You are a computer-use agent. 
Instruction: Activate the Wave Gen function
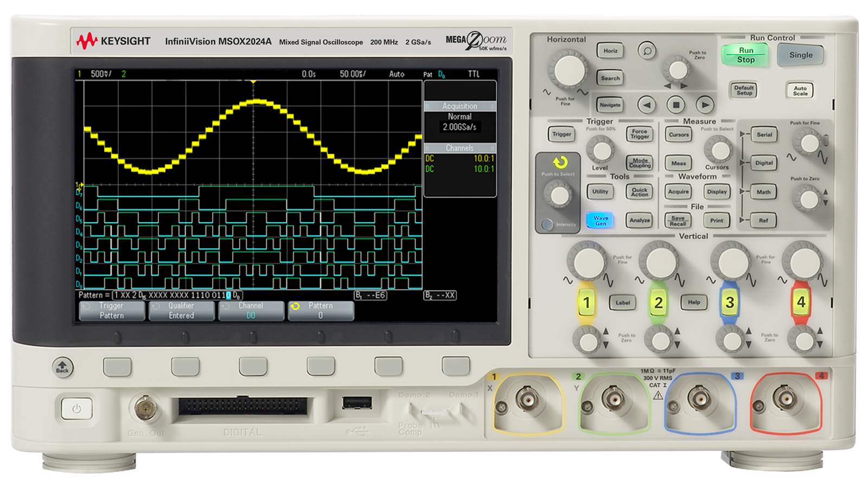coord(600,219)
